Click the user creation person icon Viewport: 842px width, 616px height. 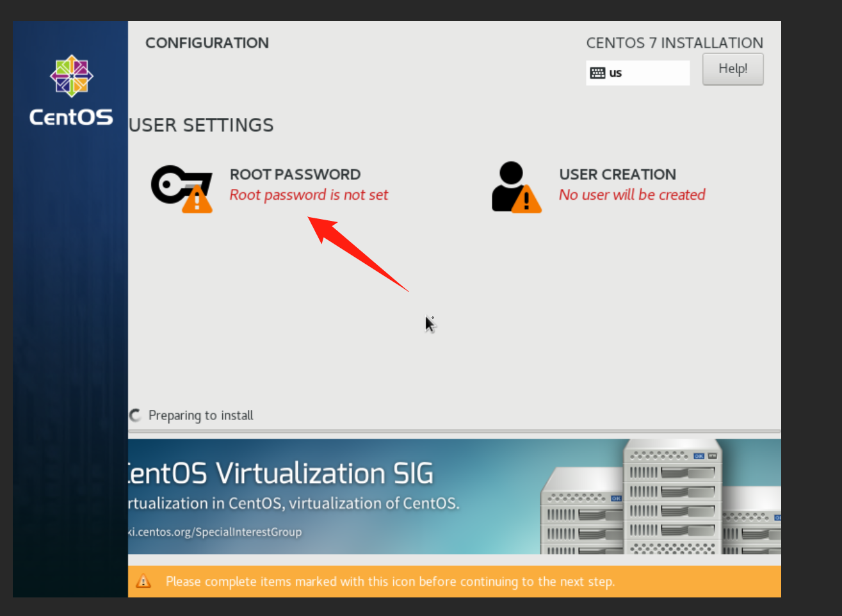click(x=516, y=187)
